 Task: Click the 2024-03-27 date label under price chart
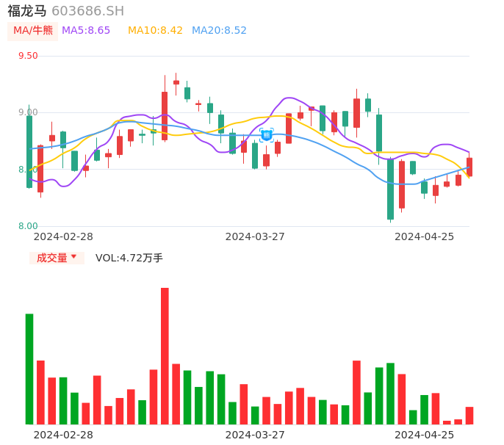click(x=255, y=236)
